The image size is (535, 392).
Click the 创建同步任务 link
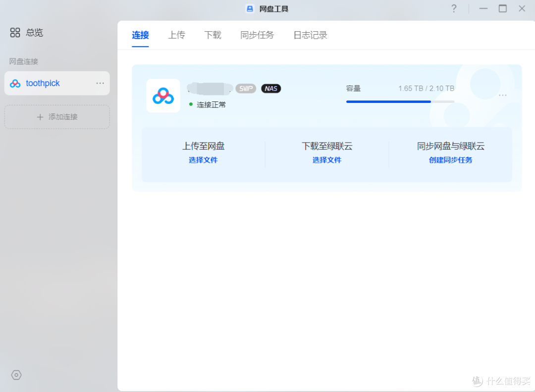[x=450, y=160]
